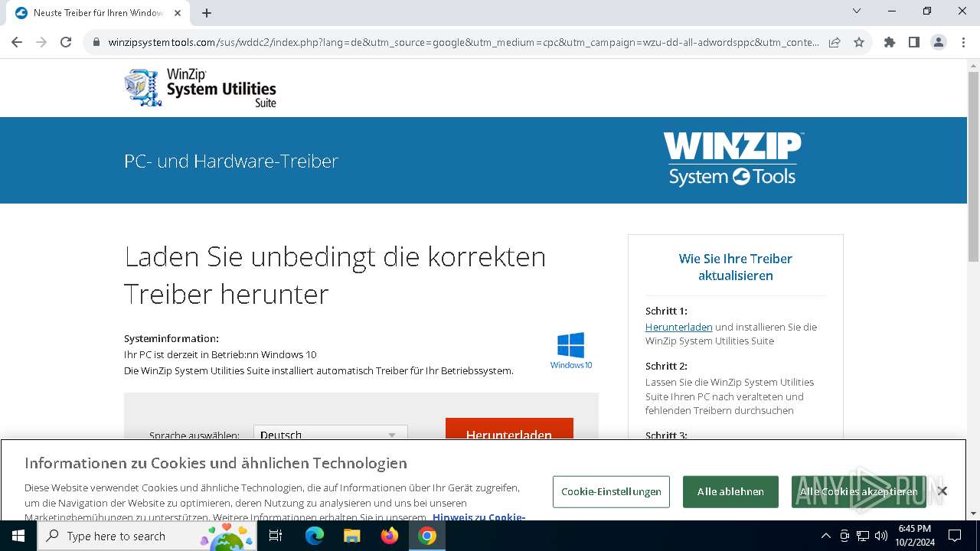Switch to Chrome on the taskbar

(427, 536)
